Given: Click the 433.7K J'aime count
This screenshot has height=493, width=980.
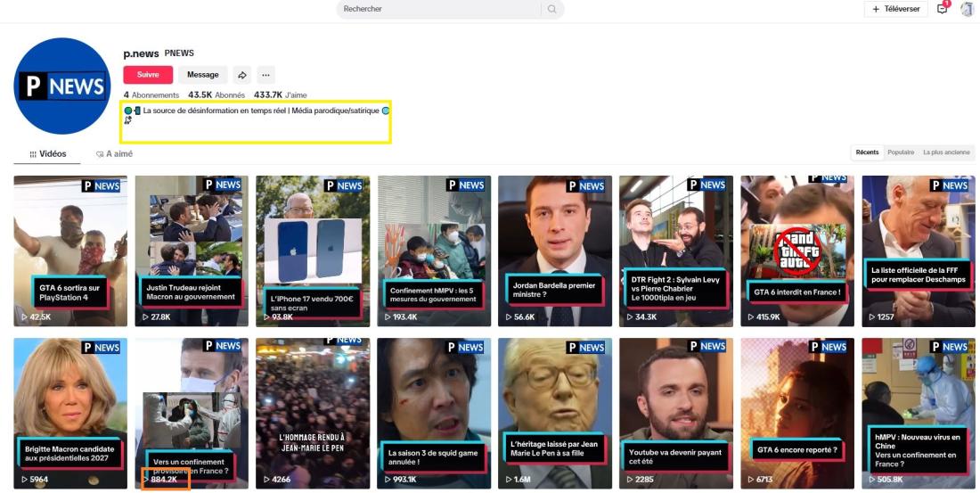Looking at the screenshot, I should [280, 95].
